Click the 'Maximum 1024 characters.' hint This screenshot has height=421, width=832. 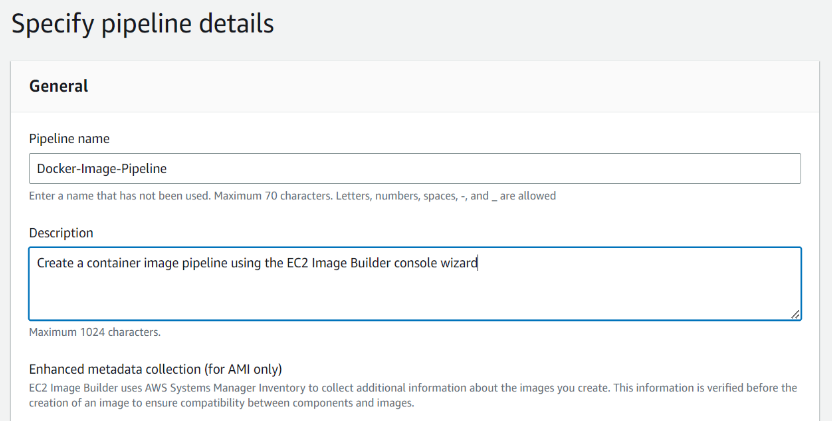(95, 332)
